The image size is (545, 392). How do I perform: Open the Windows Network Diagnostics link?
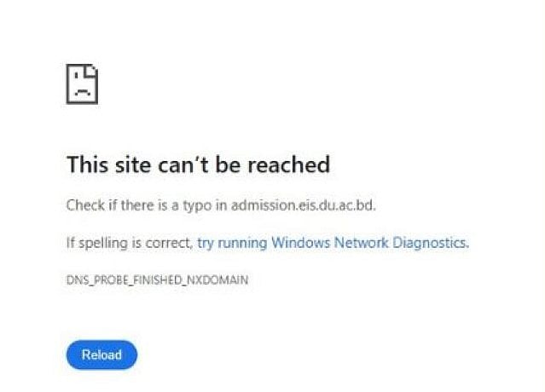click(x=333, y=243)
